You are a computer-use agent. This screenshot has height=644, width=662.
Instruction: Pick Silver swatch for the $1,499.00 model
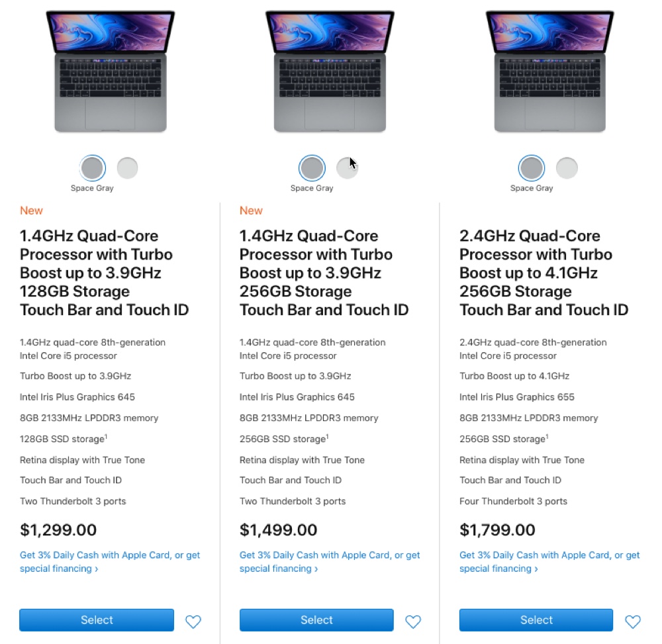(347, 168)
